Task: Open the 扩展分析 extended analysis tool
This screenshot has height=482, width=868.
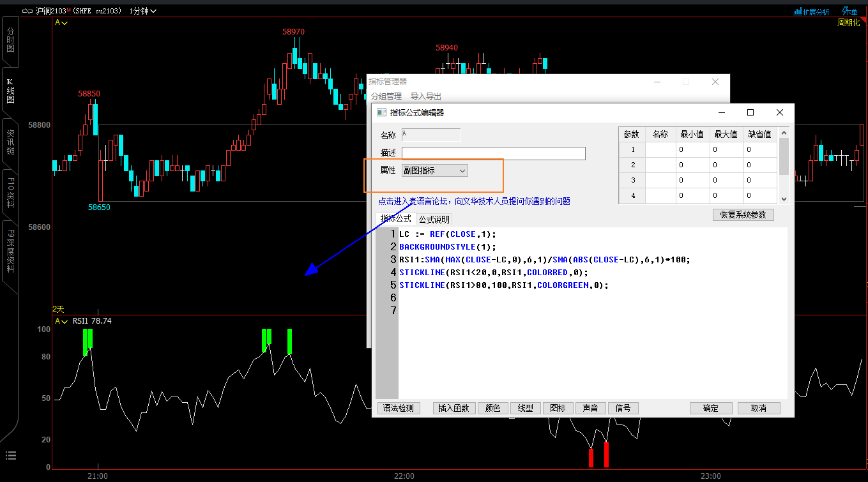Action: click(x=811, y=11)
